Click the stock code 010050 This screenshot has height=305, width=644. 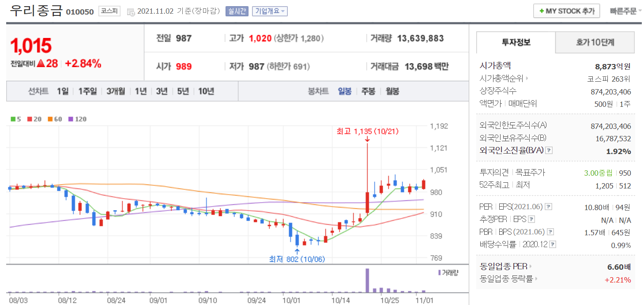click(x=80, y=12)
